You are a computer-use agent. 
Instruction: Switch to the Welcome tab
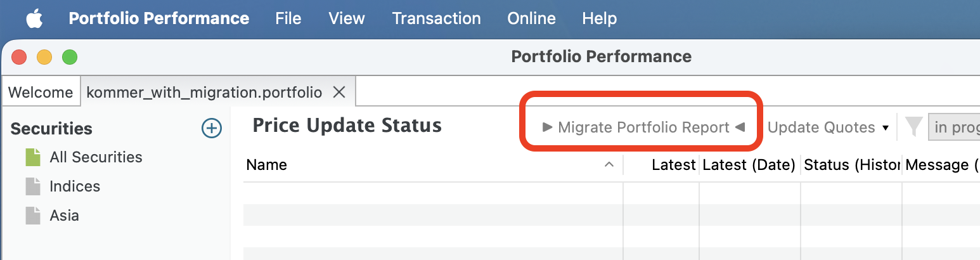point(41,93)
